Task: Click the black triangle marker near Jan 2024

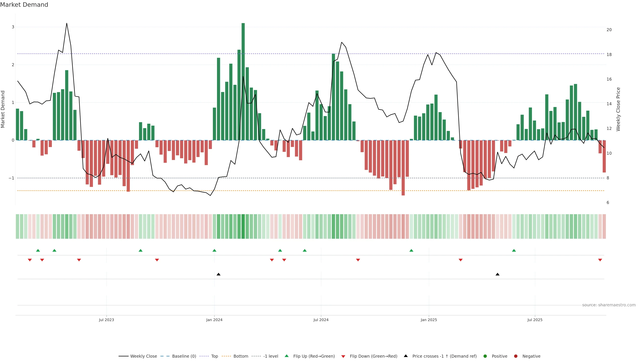Action: pos(219,274)
